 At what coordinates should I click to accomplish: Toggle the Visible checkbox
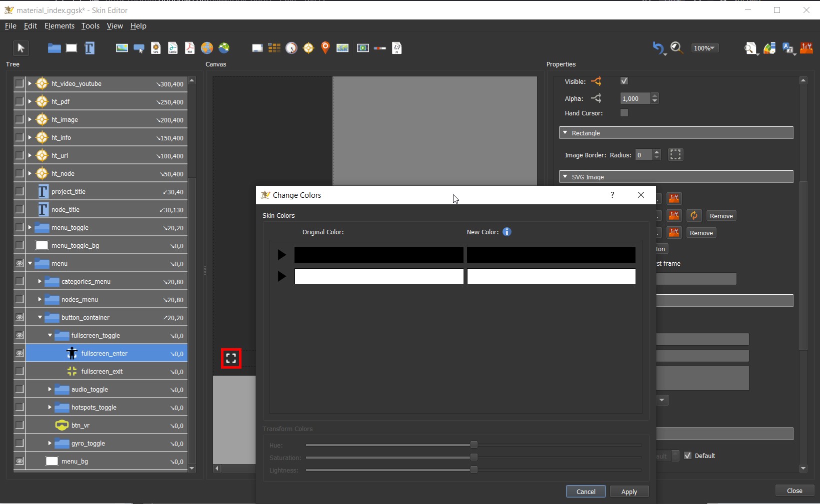[x=624, y=81]
